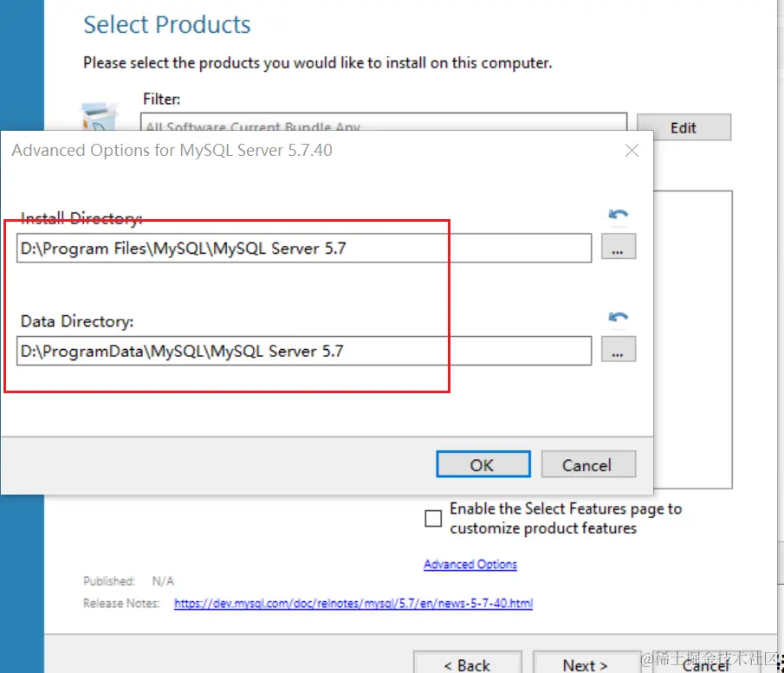The image size is (784, 673).
Task: Go Back in the installer
Action: click(468, 663)
